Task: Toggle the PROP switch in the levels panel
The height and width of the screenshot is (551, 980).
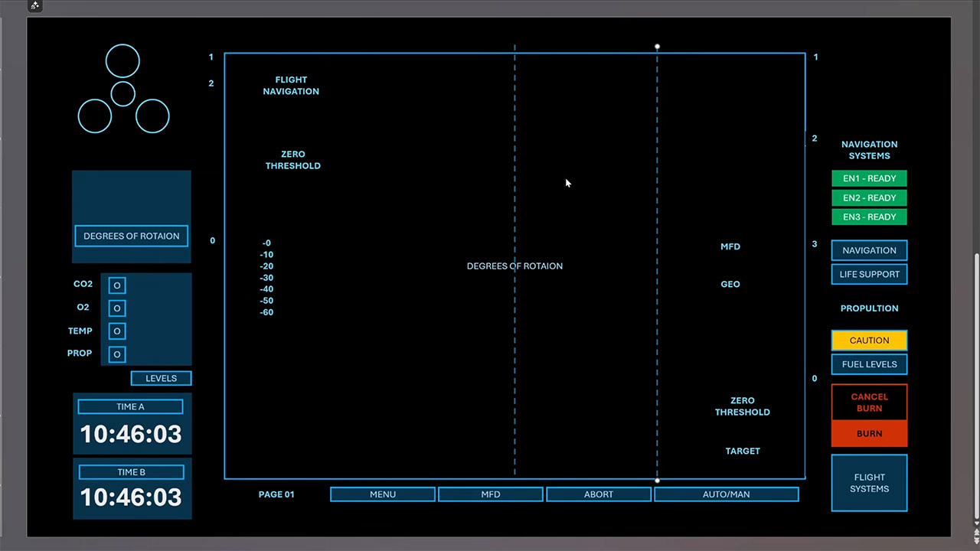Action: (x=116, y=354)
